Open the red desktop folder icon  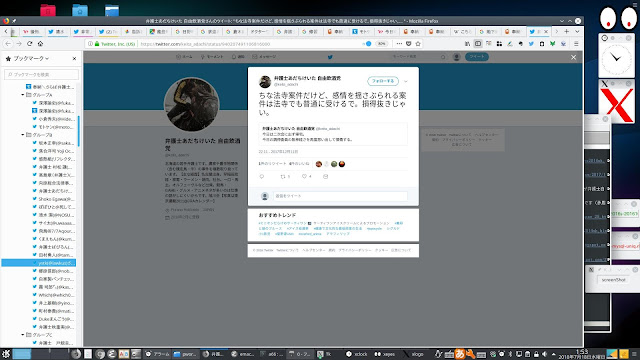[48, 10]
